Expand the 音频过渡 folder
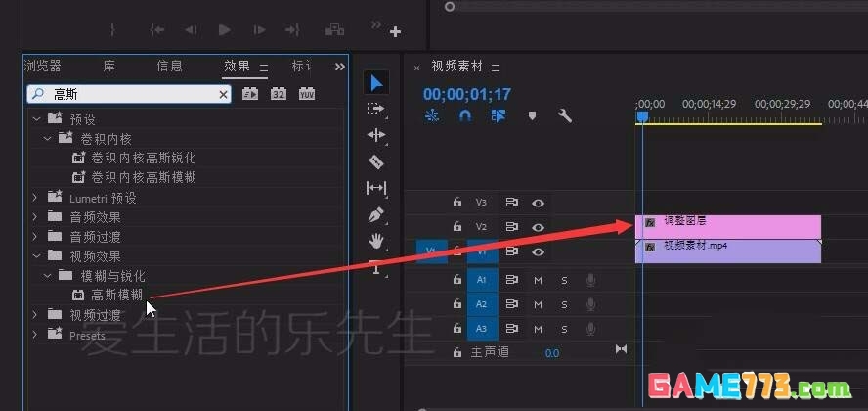 35,236
